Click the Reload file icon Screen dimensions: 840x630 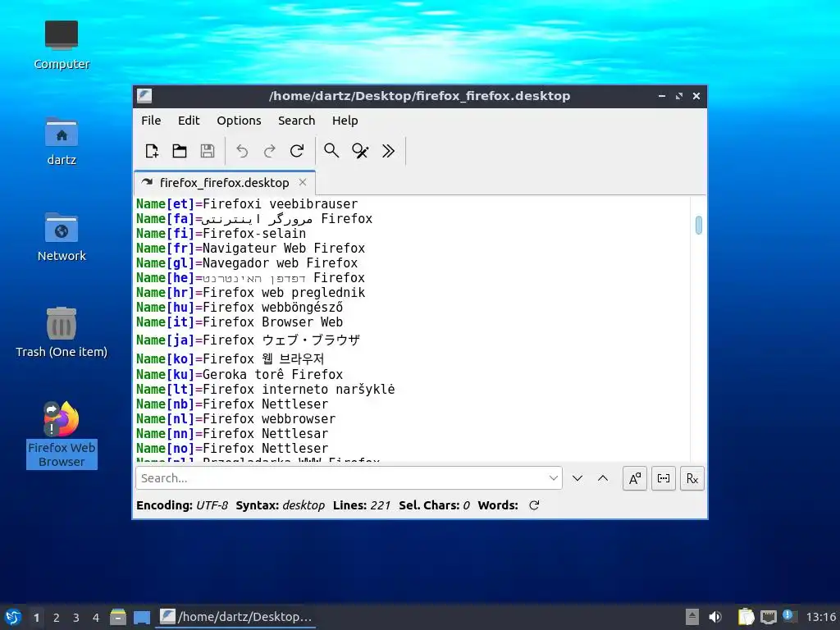[297, 151]
